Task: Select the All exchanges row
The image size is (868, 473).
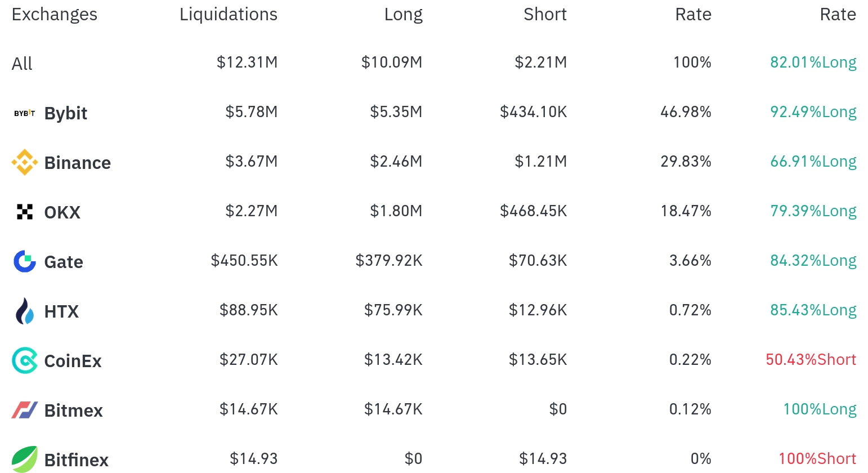Action: pos(434,63)
